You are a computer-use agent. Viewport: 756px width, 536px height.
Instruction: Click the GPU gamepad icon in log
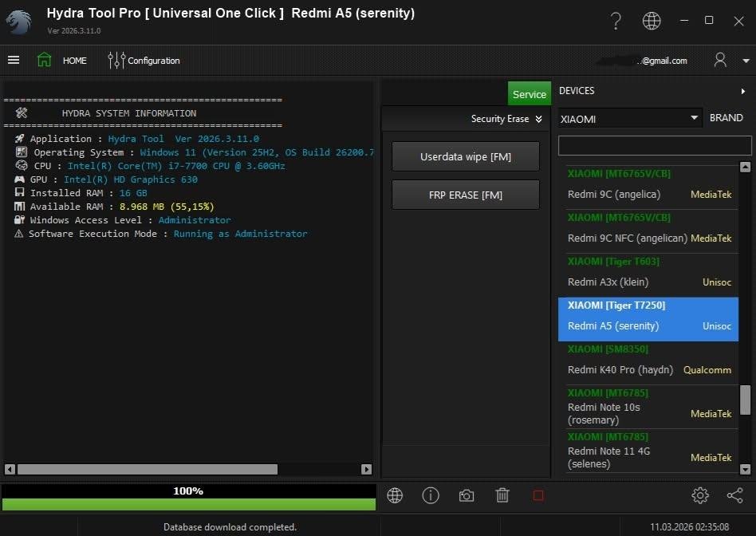coord(19,179)
